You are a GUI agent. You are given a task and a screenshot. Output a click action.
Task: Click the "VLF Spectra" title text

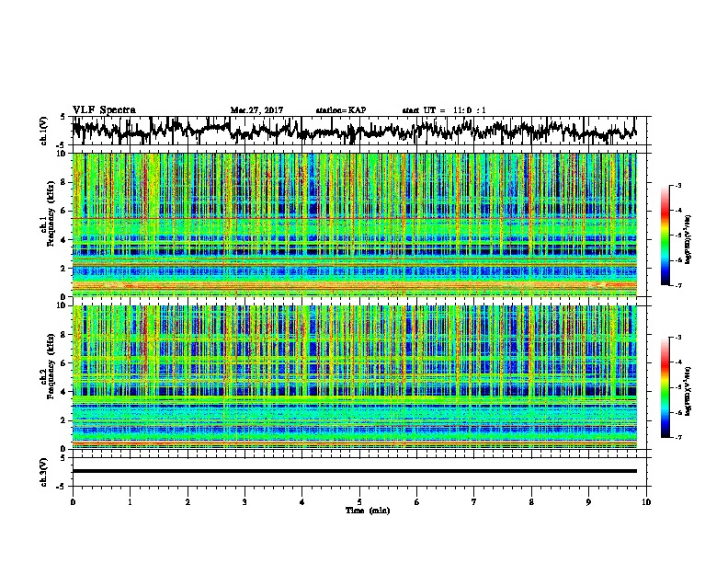(104, 110)
